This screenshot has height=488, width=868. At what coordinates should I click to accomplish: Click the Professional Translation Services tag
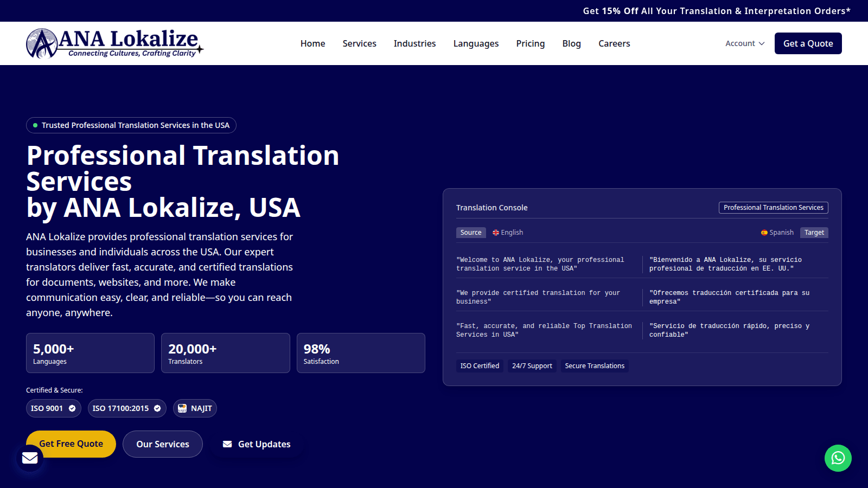774,208
